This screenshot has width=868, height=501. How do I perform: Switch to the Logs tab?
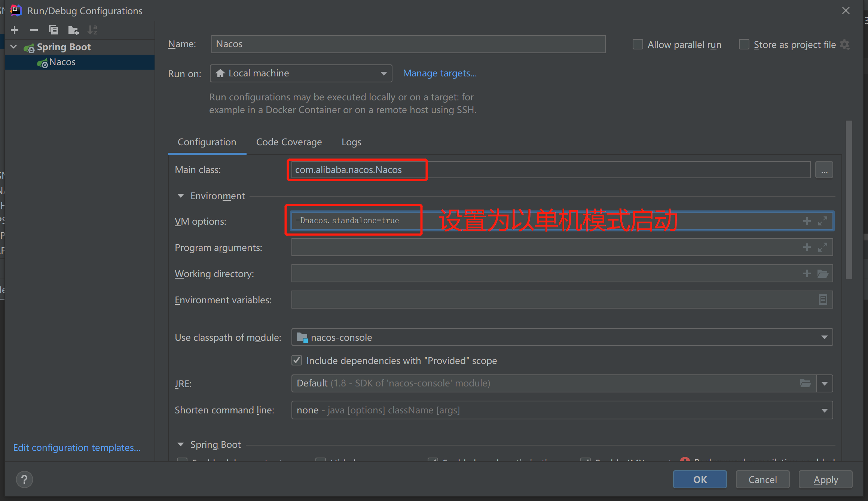pos(351,142)
